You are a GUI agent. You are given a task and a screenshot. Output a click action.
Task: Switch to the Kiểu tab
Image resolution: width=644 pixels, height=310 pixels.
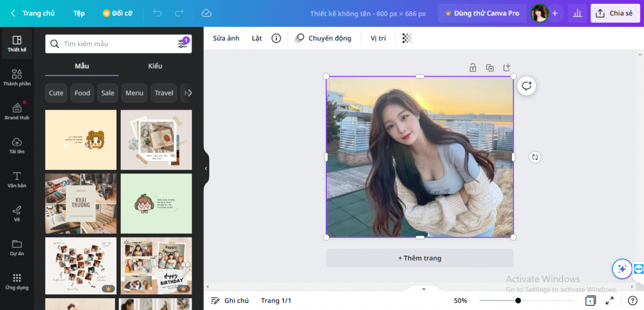pos(155,66)
